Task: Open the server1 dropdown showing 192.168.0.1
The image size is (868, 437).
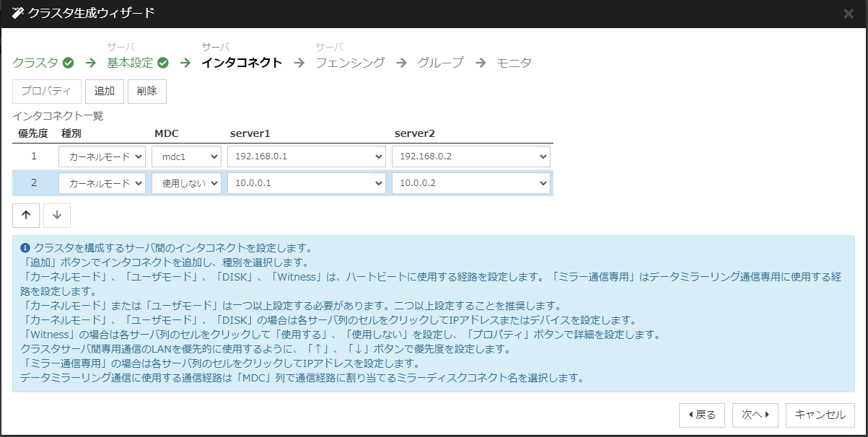Action: tap(306, 156)
